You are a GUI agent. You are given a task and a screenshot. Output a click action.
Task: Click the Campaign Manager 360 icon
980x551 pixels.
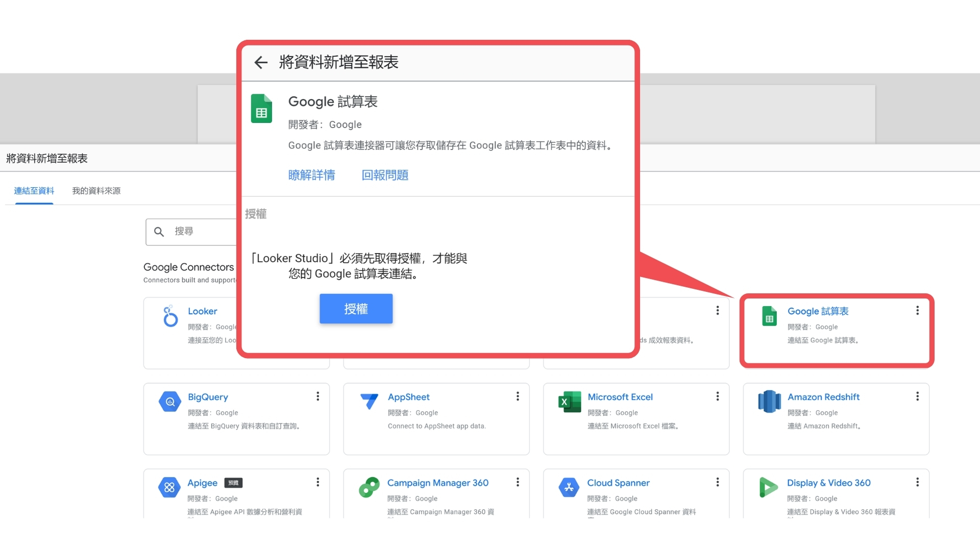pyautogui.click(x=369, y=487)
